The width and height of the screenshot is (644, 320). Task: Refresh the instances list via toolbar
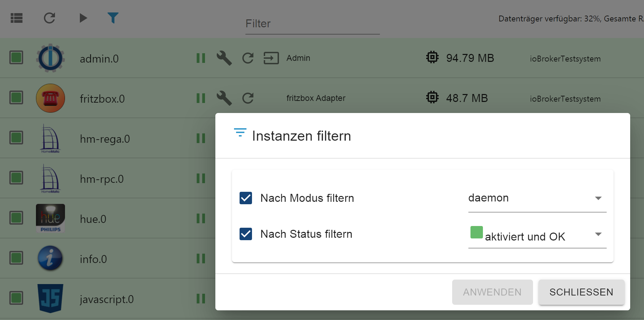(49, 18)
